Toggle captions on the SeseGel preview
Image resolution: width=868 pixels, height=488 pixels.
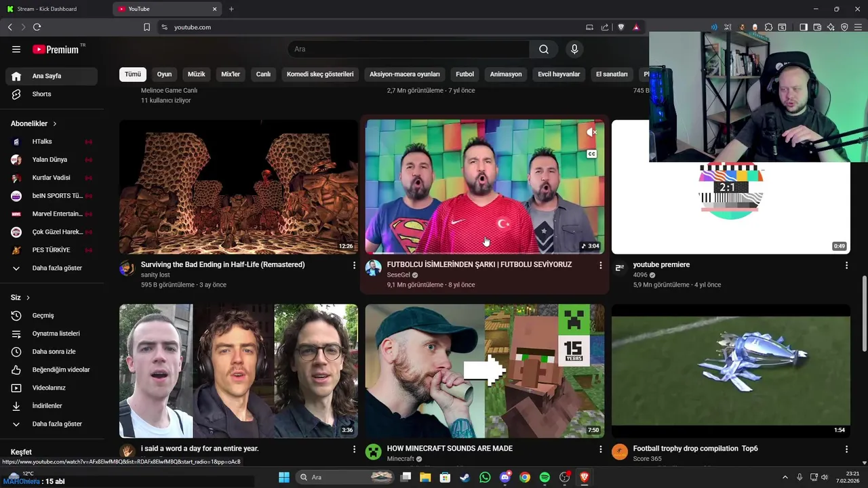[x=591, y=155]
